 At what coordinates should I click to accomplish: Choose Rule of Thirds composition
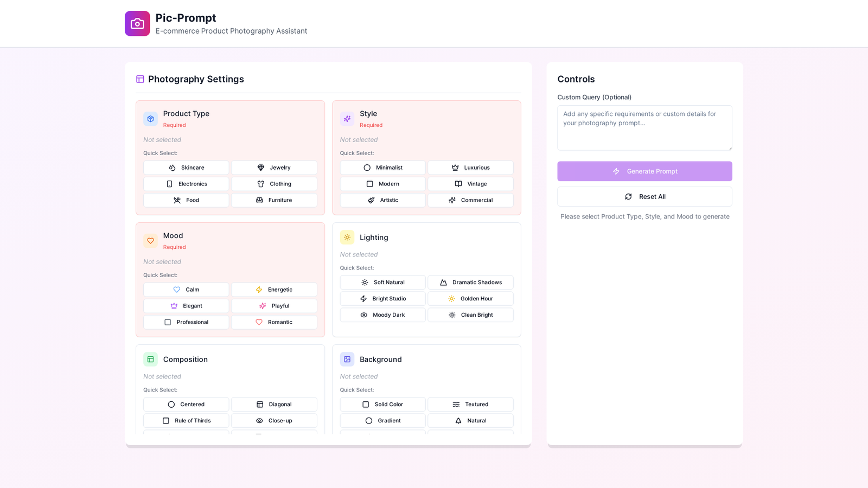(186, 421)
